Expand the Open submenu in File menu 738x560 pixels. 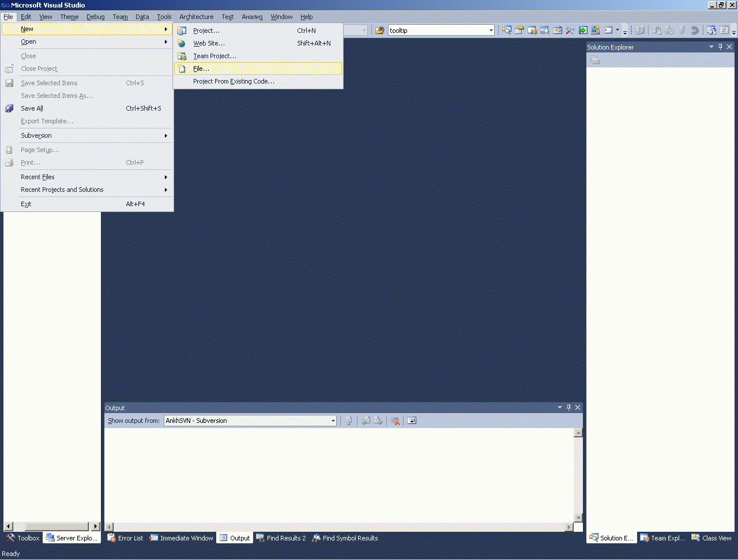click(x=87, y=41)
